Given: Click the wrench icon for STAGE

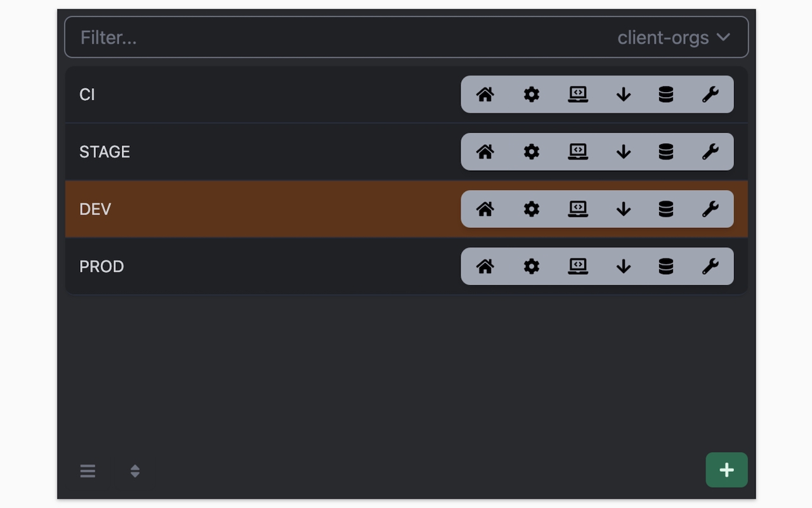Looking at the screenshot, I should (710, 152).
